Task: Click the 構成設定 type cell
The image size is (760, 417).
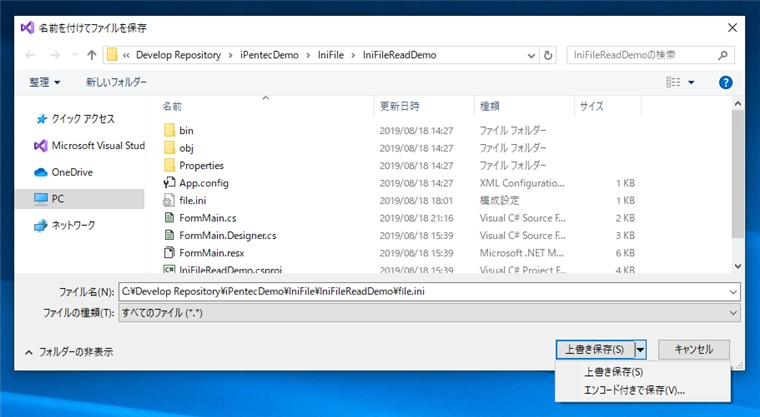Action: pyautogui.click(x=499, y=200)
